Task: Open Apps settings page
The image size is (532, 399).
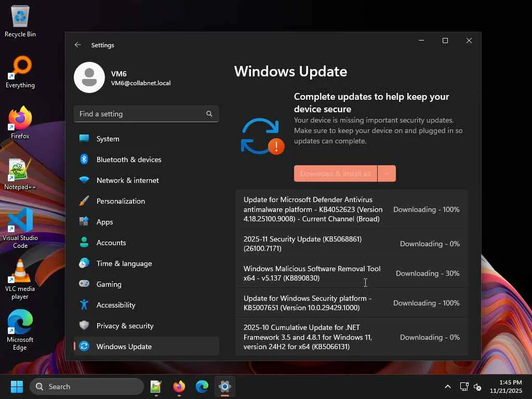Action: point(146,221)
